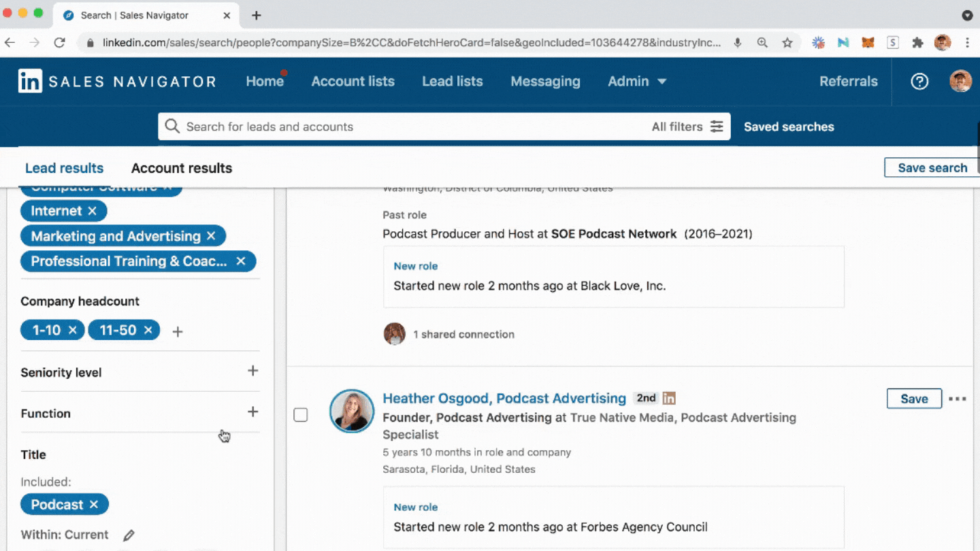Image resolution: width=980 pixels, height=551 pixels.
Task: Expand the Seniority level filter
Action: (252, 371)
